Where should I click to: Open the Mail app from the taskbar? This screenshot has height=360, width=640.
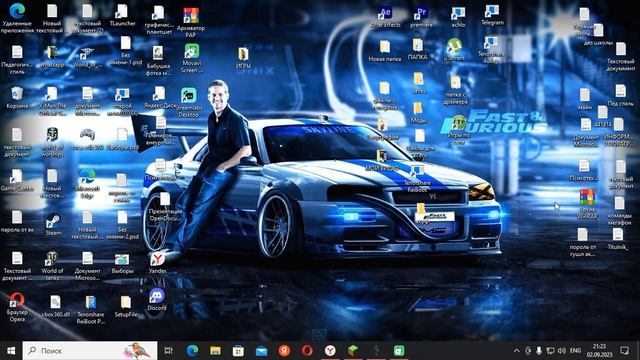coord(261,351)
